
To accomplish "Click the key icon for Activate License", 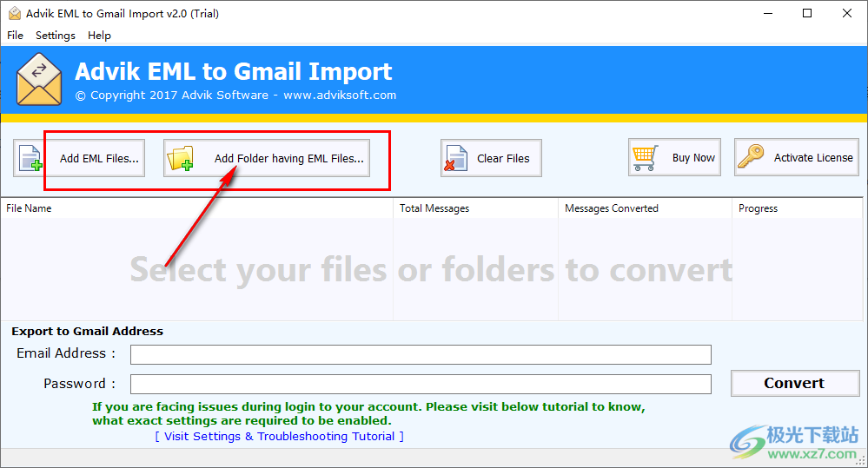I will coord(751,156).
